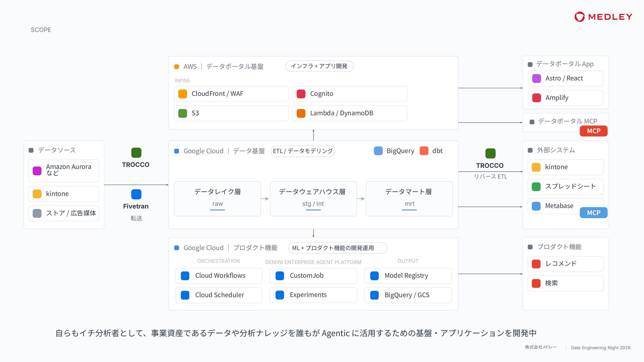Click the スプレッドシート label
Image resolution: width=644 pixels, height=362 pixels.
tap(570, 186)
